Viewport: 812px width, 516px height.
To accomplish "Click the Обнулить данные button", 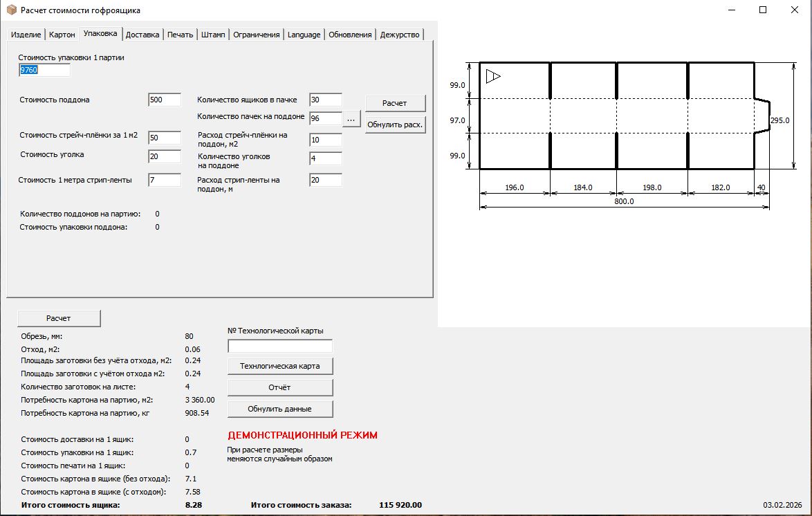I will pyautogui.click(x=280, y=409).
